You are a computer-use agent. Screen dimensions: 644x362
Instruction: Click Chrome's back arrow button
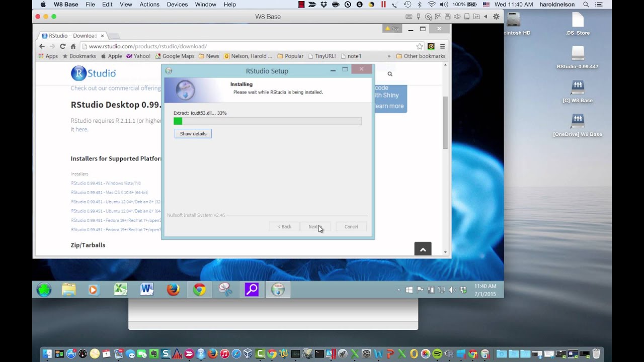coord(42,46)
